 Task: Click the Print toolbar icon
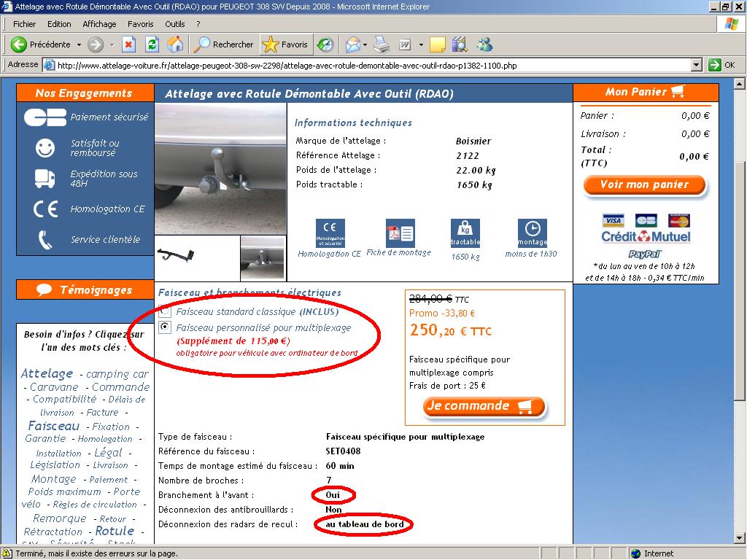point(382,44)
